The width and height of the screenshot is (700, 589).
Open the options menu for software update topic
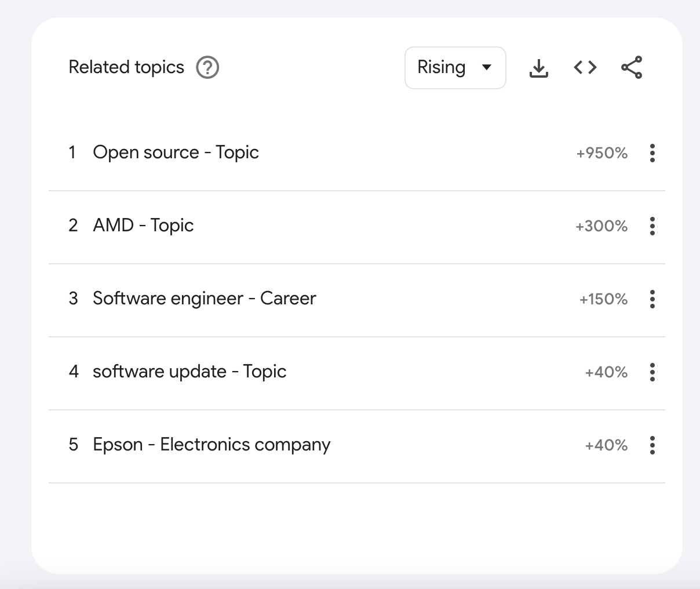(x=652, y=372)
